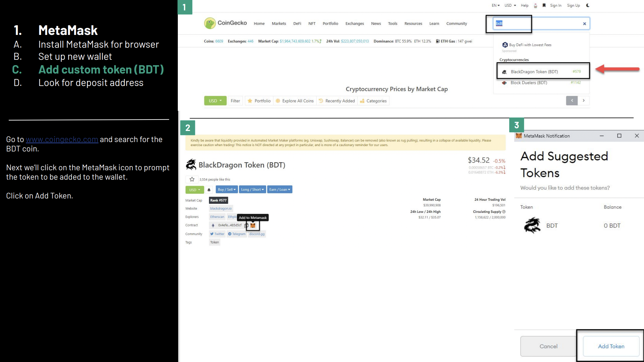Open the USD currency dropdown in top bar
Image resolution: width=644 pixels, height=362 pixels.
(510, 5)
